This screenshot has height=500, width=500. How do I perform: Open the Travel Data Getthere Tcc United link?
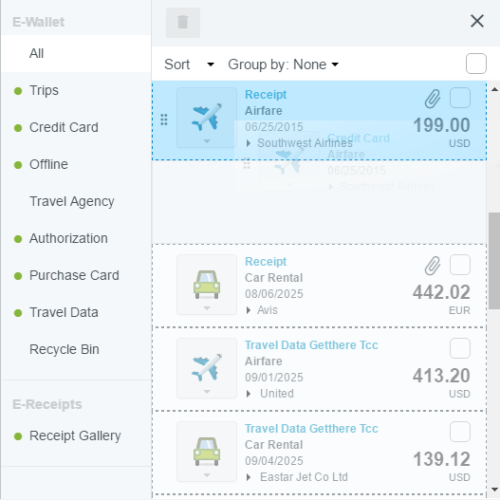[x=311, y=345]
